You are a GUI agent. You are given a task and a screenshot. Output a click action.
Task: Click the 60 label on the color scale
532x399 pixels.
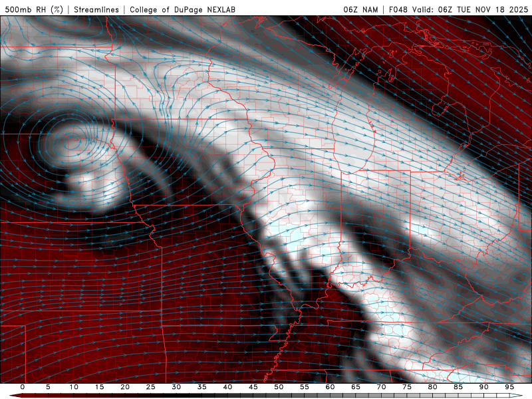coord(330,387)
